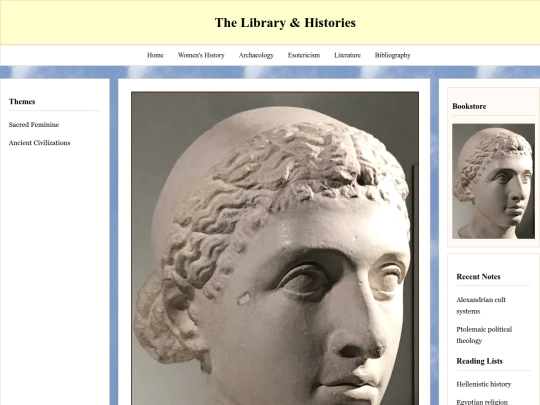
Task: Click the Themes sidebar heading
Action: pyautogui.click(x=22, y=101)
